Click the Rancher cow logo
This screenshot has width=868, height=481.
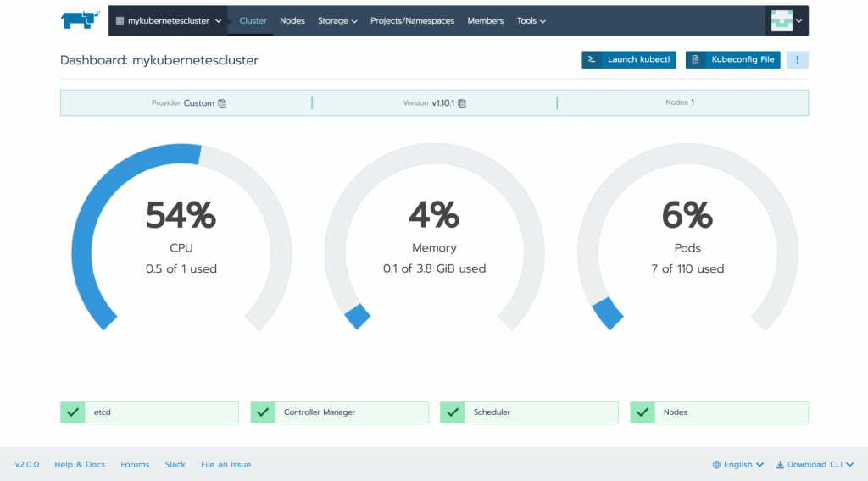(81, 20)
